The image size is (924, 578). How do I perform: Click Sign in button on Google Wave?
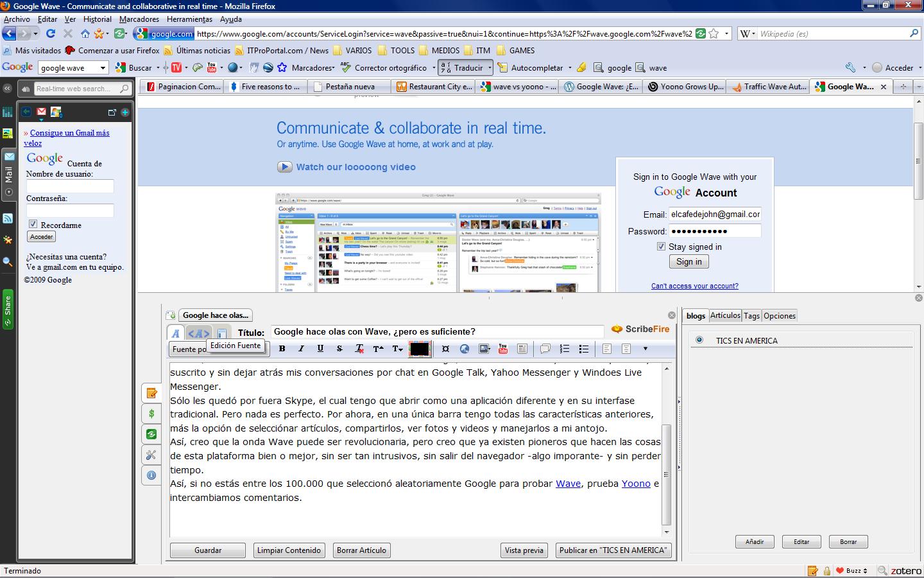[689, 261]
